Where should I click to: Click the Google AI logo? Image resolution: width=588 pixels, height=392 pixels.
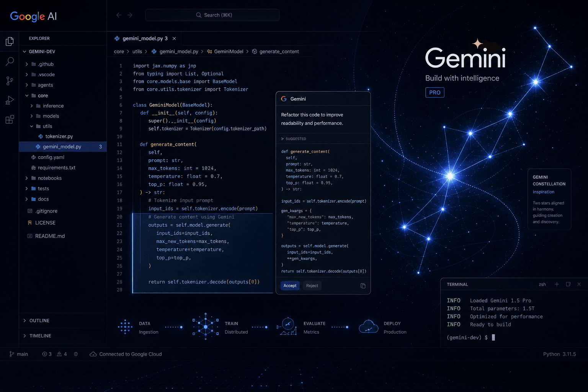pyautogui.click(x=33, y=16)
